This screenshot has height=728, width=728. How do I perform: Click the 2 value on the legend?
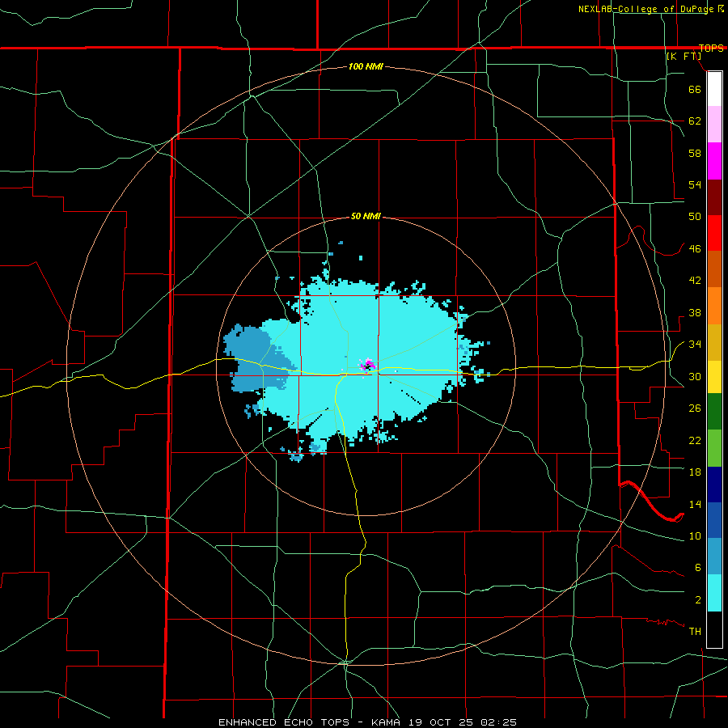pos(698,599)
